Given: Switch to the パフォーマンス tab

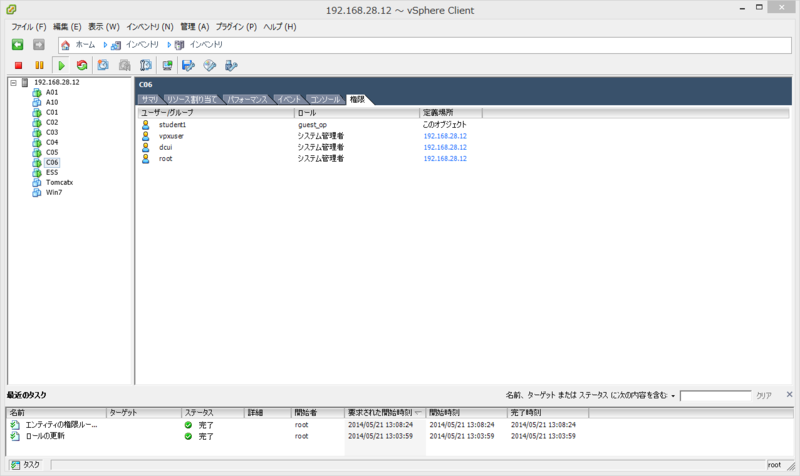Looking at the screenshot, I should tap(247, 99).
